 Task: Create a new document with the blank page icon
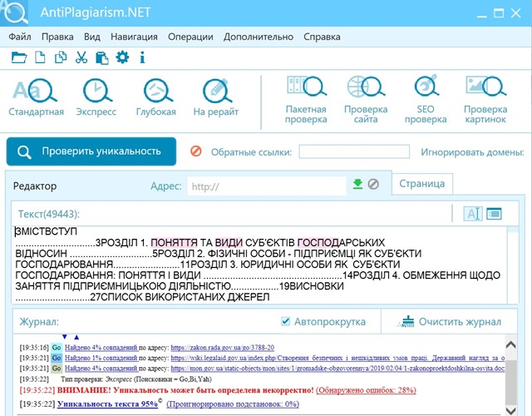[x=40, y=57]
